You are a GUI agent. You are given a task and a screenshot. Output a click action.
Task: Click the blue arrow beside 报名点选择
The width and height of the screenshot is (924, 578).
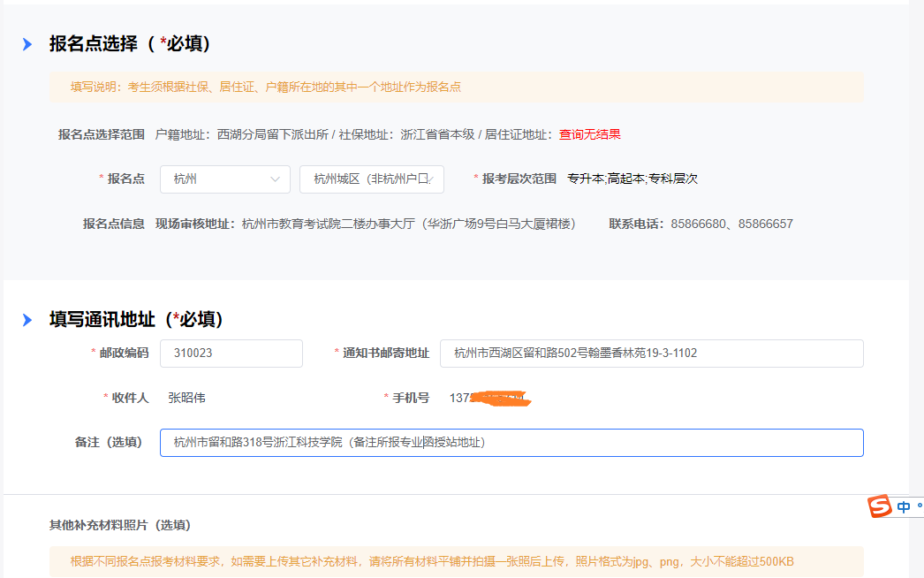click(x=27, y=44)
